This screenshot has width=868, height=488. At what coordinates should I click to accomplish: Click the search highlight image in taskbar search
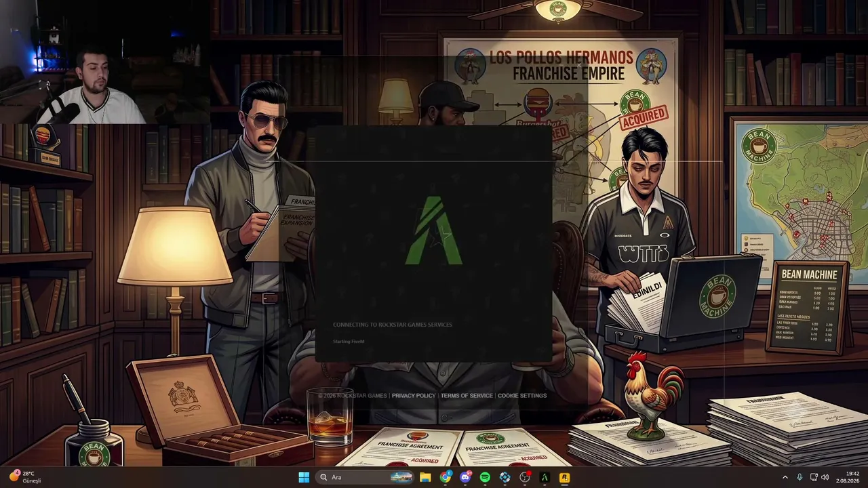[x=401, y=477]
